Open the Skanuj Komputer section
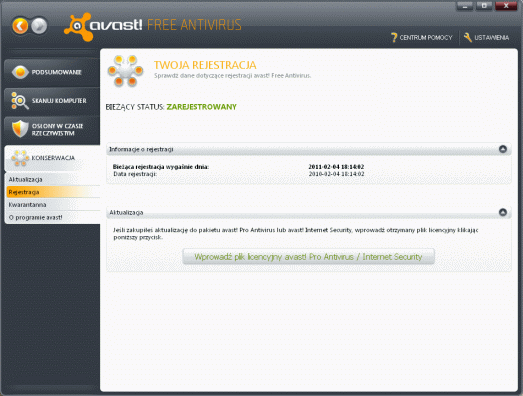Image resolution: width=523 pixels, height=396 pixels. (52, 101)
